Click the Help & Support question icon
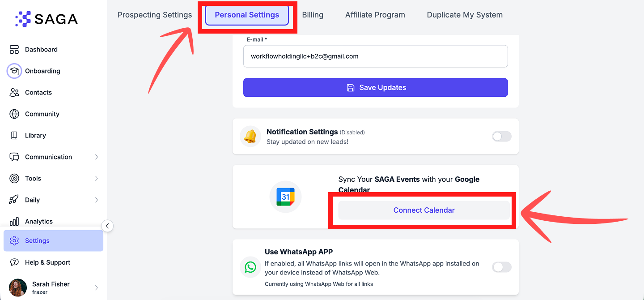 point(14,262)
